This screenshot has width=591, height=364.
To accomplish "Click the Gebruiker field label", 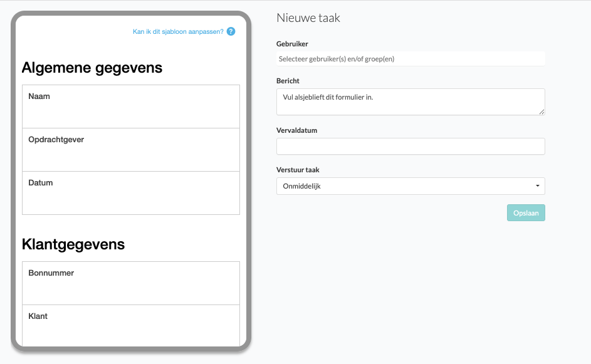I will [292, 44].
